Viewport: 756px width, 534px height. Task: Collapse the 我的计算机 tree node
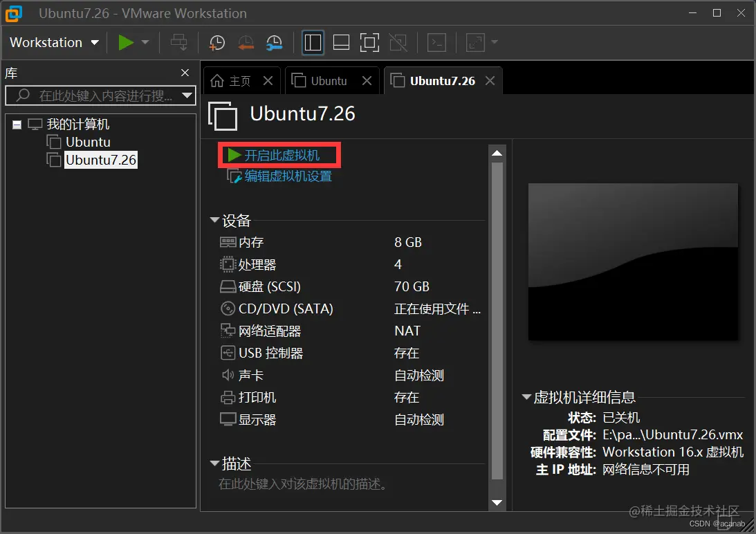[x=17, y=125]
